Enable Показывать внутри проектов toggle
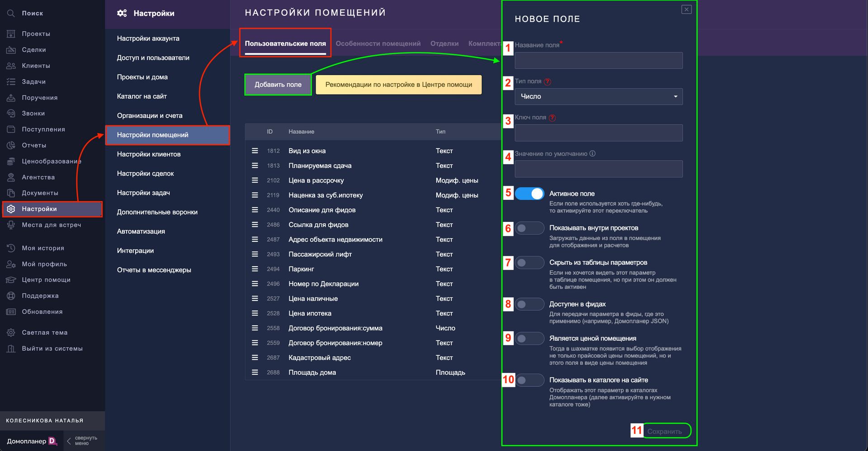The height and width of the screenshot is (451, 868). click(529, 228)
